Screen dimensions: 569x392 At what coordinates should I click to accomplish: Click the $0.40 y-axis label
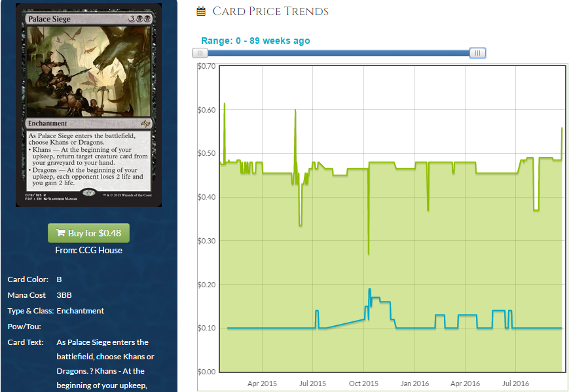pos(206,197)
